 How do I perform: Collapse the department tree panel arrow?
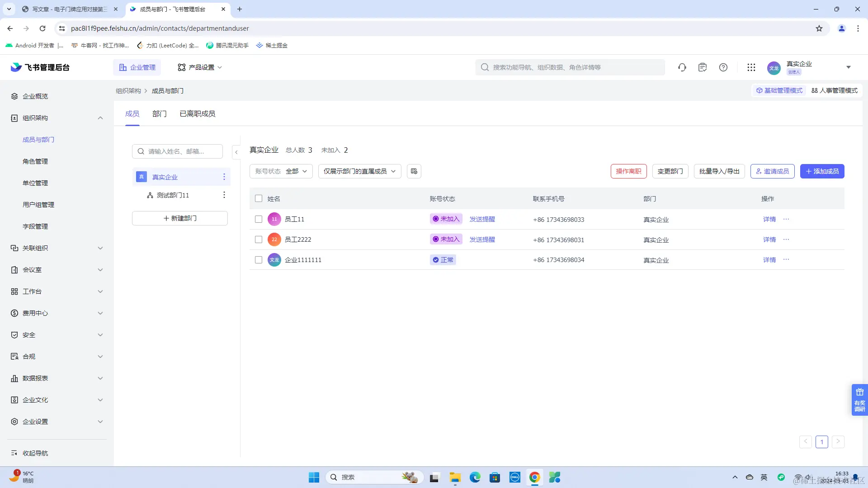click(x=236, y=152)
